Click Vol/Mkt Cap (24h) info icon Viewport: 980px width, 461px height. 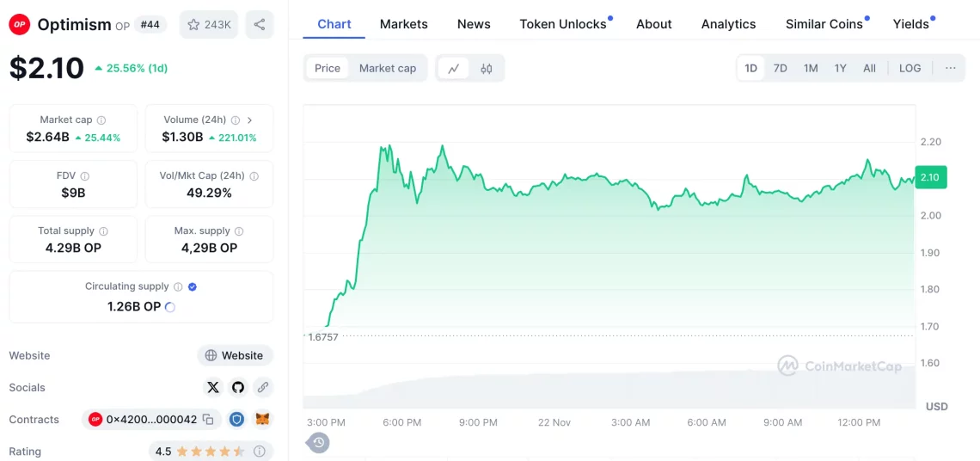254,176
